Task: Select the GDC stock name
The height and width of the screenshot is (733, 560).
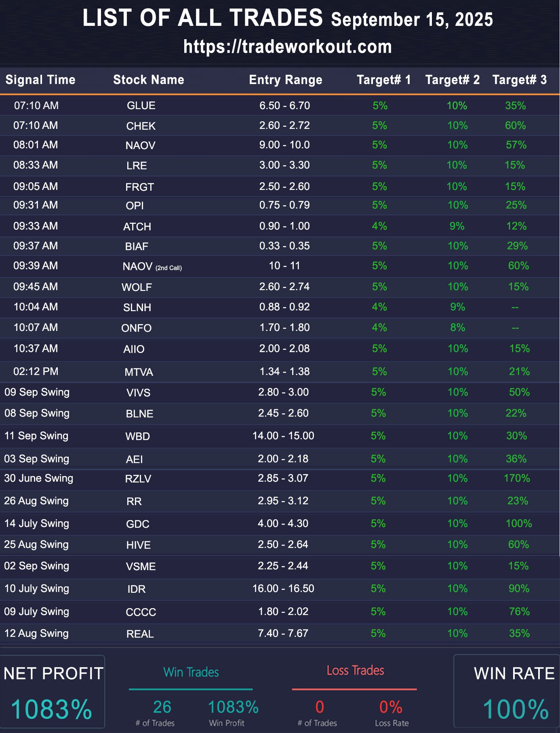Action: (x=137, y=524)
